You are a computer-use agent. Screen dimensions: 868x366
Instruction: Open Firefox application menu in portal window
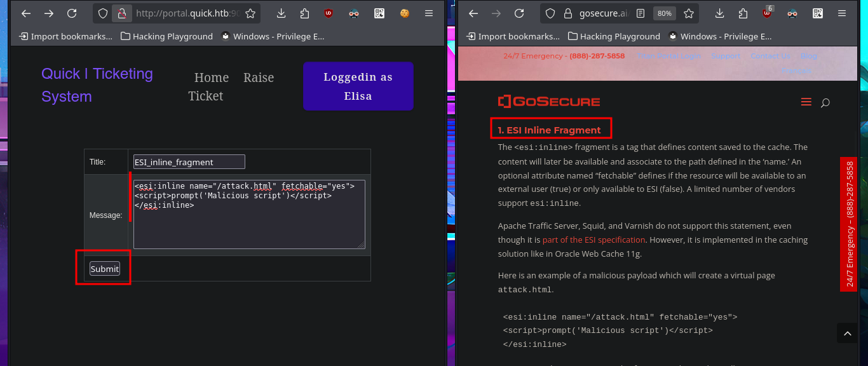pyautogui.click(x=430, y=13)
